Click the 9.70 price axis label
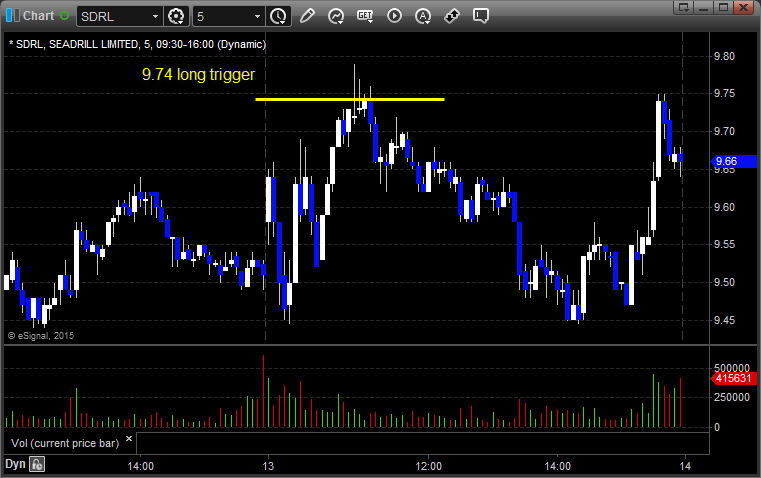The image size is (761, 478). tap(724, 132)
